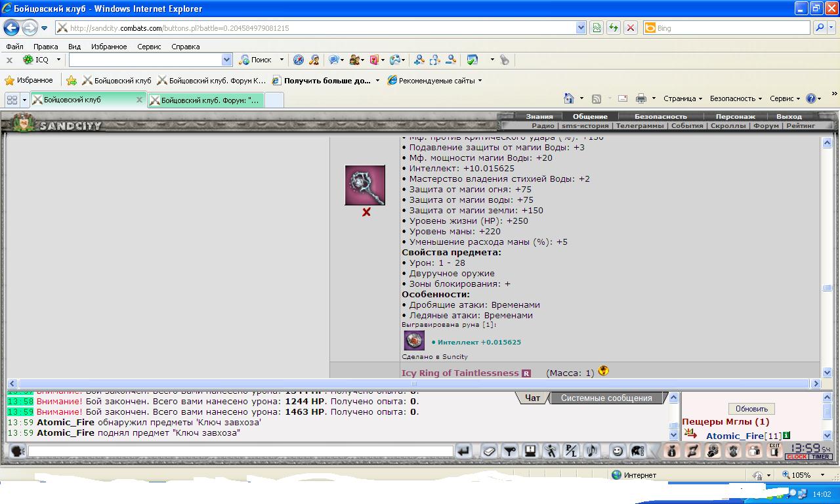Click the add-to-favorites star icon

[x=72, y=80]
